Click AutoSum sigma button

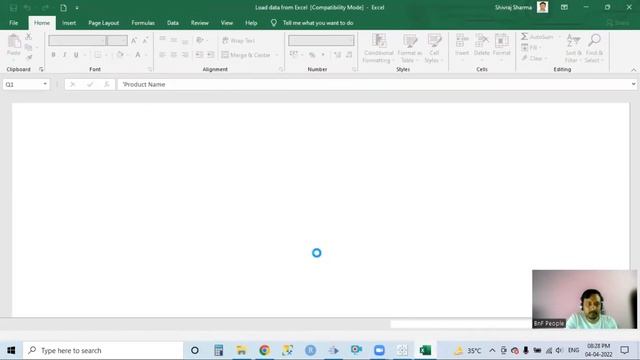click(x=537, y=37)
